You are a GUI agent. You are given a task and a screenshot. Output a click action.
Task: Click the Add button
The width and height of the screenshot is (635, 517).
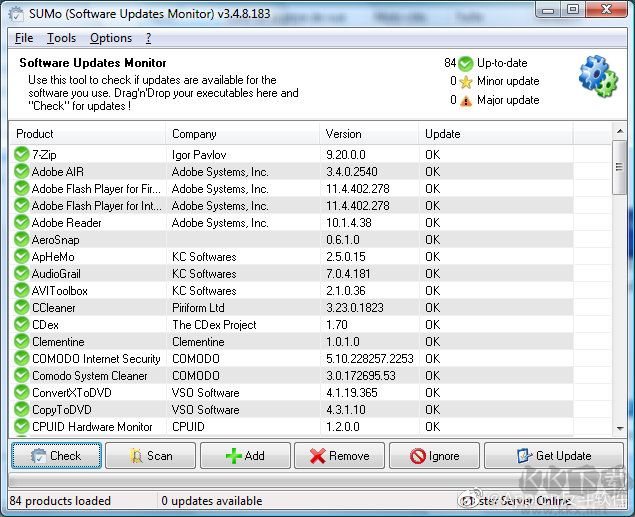tap(245, 456)
